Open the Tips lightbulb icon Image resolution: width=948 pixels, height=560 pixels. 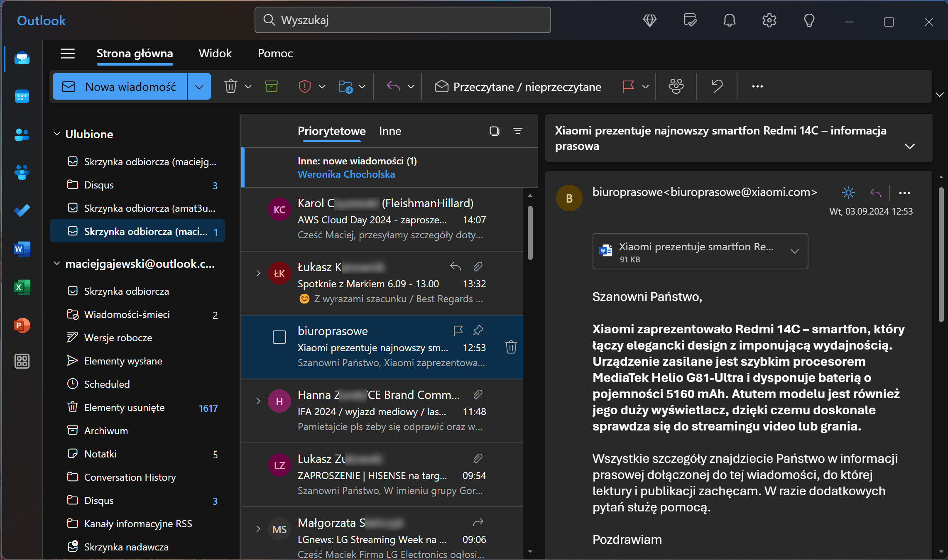(x=809, y=21)
